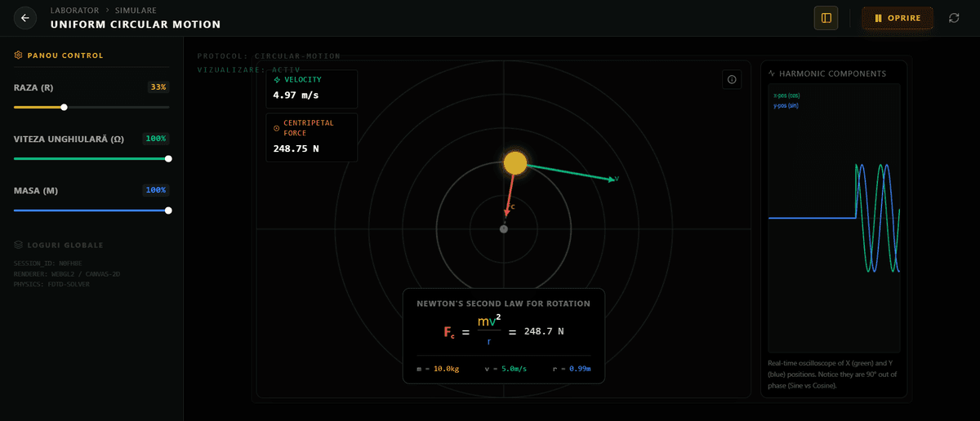The height and width of the screenshot is (421, 980).
Task: Click the Newton's Second Law formula panel
Action: tap(503, 335)
